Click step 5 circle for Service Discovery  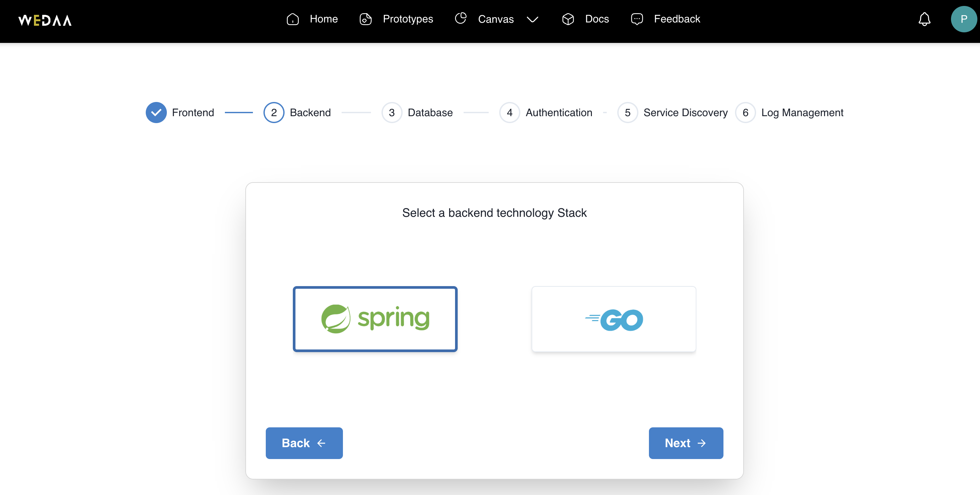(x=628, y=112)
